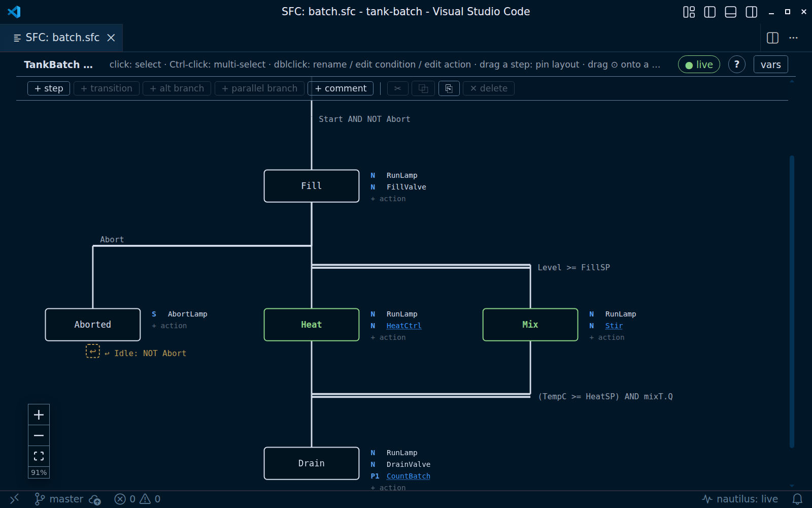Screen dimensions: 812x508
Task: Click the jump-back marker under Aborted
Action: click(93, 351)
